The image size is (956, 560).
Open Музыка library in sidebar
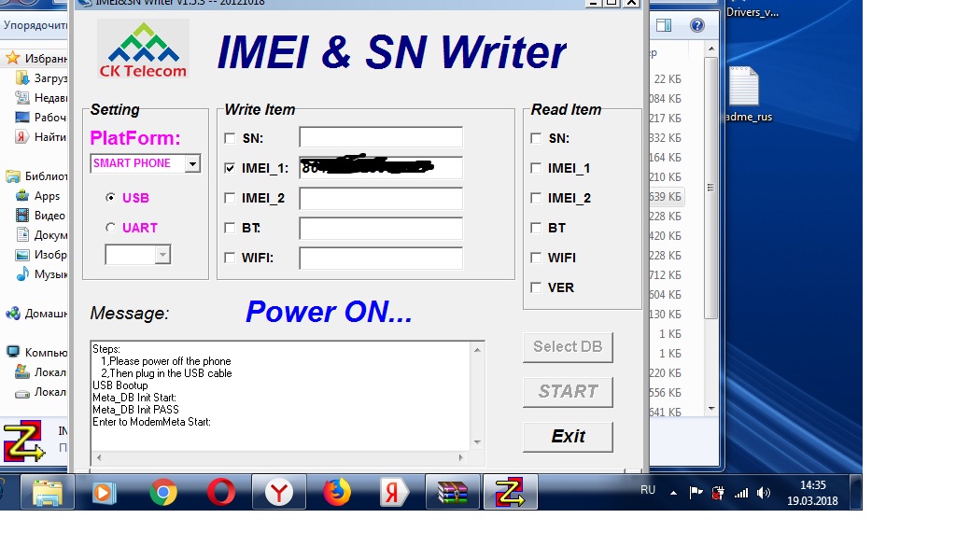pyautogui.click(x=41, y=273)
